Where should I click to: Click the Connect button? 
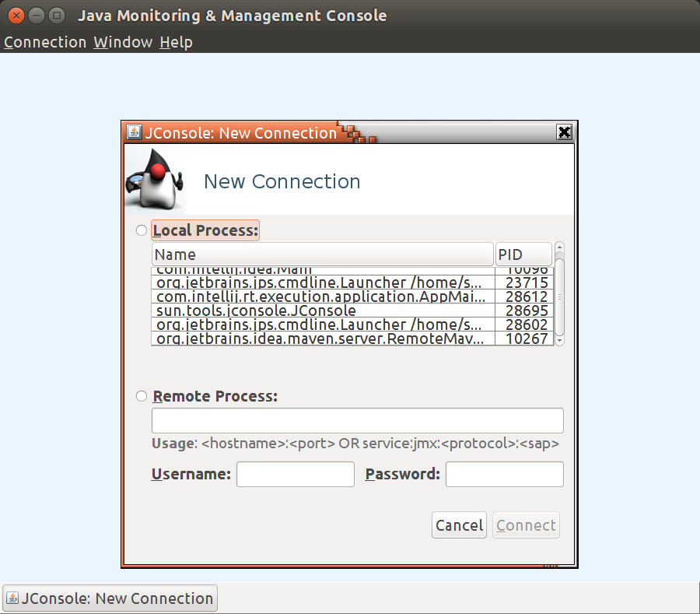click(x=526, y=525)
